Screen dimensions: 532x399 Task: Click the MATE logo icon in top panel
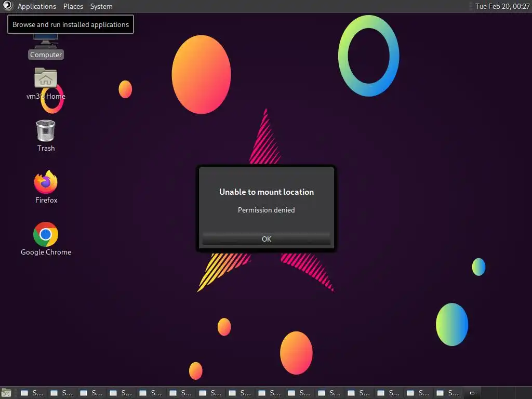[7, 6]
